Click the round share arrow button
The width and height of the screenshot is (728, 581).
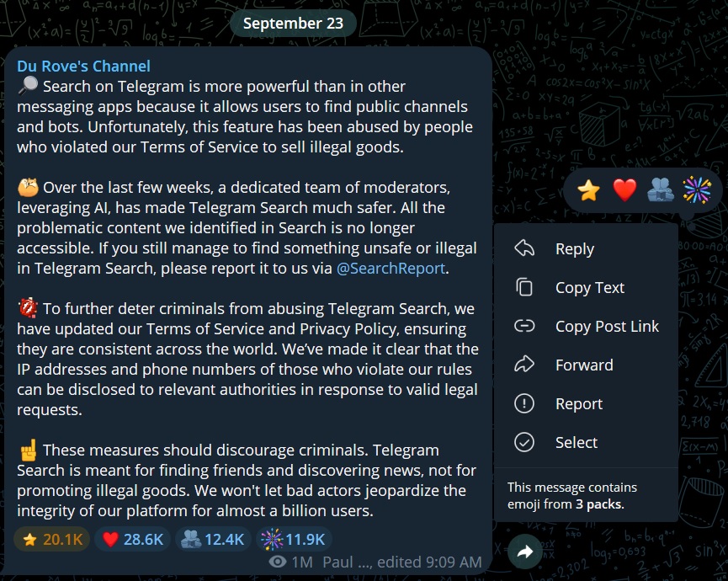pos(524,552)
